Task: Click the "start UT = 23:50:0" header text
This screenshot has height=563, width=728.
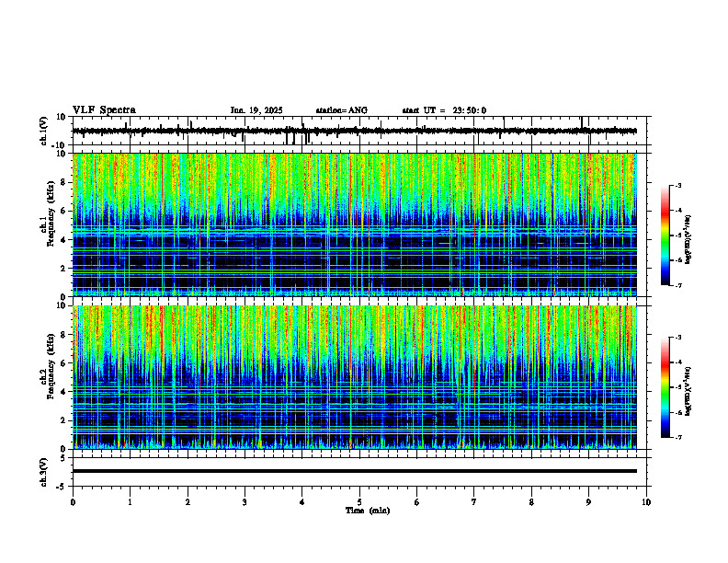Action: [444, 110]
